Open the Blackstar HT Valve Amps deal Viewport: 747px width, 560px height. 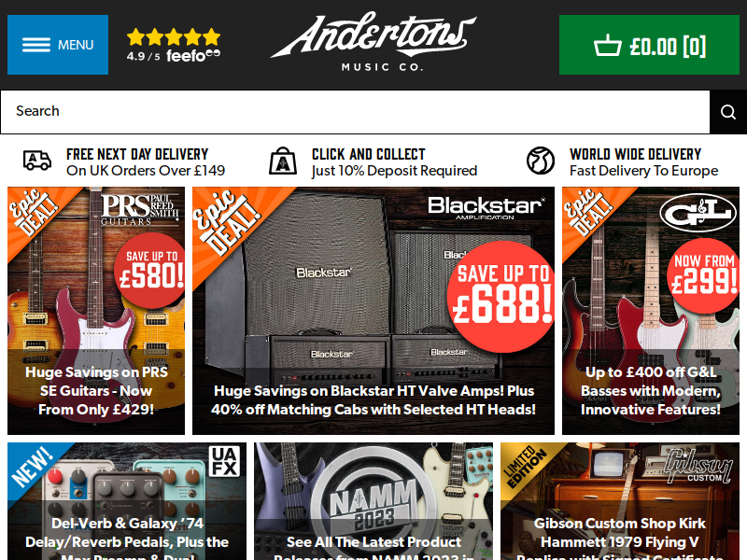(x=373, y=311)
